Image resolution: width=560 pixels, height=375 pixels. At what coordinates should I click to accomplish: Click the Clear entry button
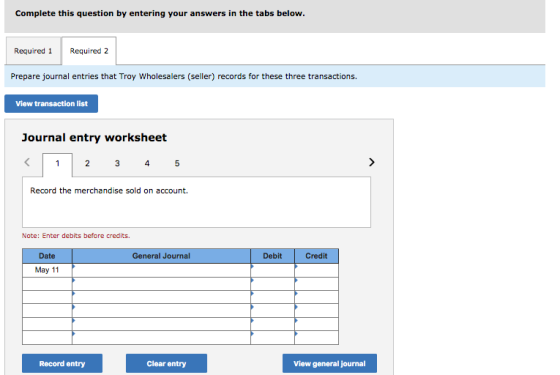(x=166, y=364)
